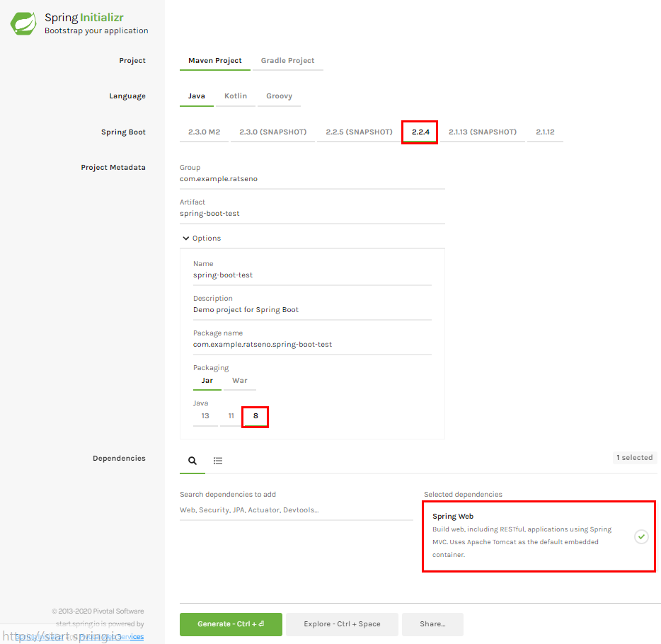This screenshot has width=661, height=644.
Task: Edit the Name field
Action: (312, 275)
